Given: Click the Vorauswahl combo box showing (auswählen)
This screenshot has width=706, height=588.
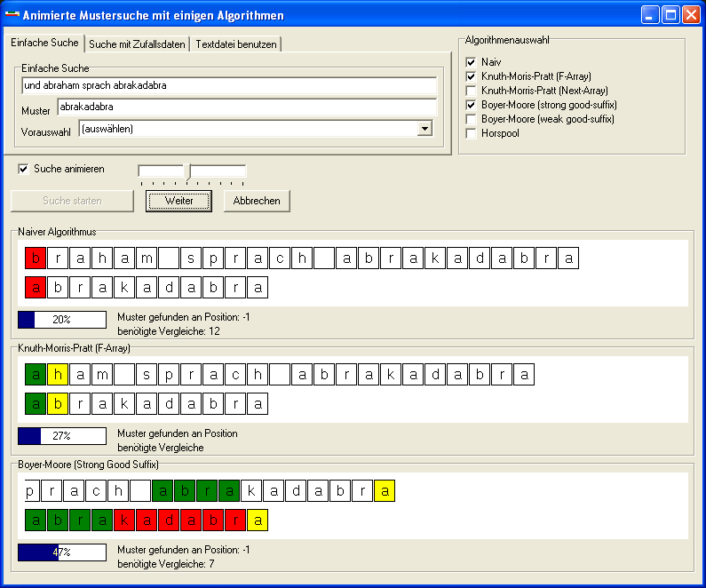Looking at the screenshot, I should click(247, 129).
